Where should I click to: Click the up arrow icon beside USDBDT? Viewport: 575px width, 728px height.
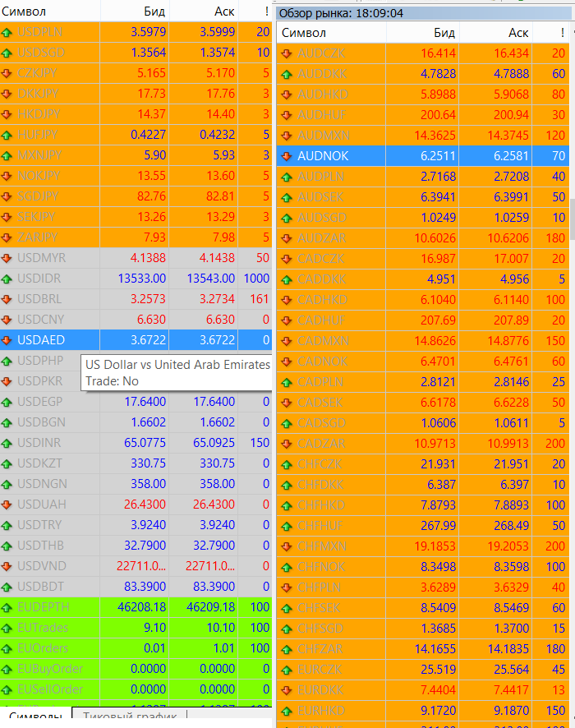7,587
